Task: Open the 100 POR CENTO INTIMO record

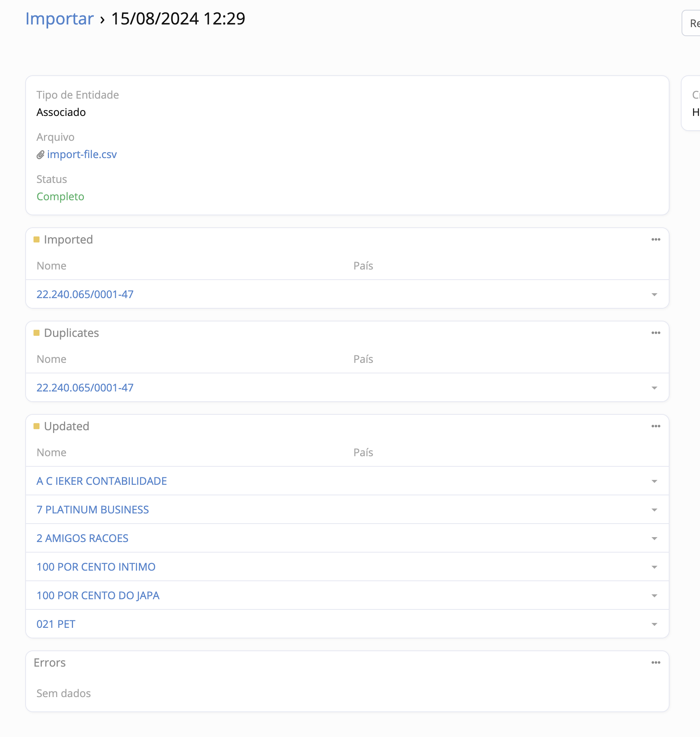Action: click(96, 567)
